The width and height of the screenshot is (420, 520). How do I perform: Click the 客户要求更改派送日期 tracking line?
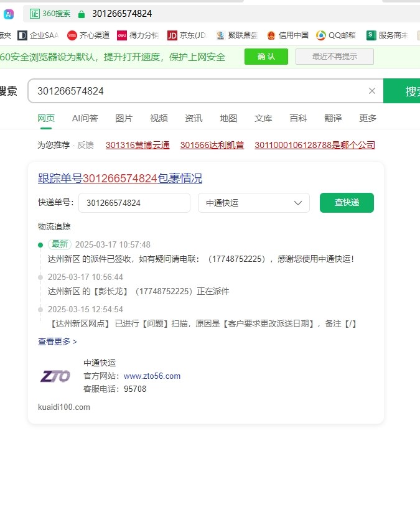tap(202, 323)
